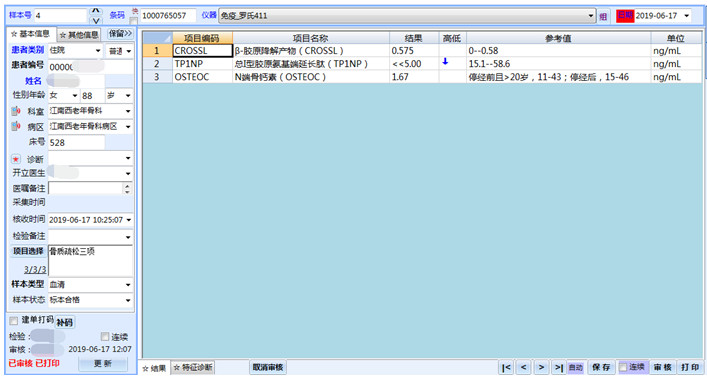Go to next record arrow button

[541, 367]
